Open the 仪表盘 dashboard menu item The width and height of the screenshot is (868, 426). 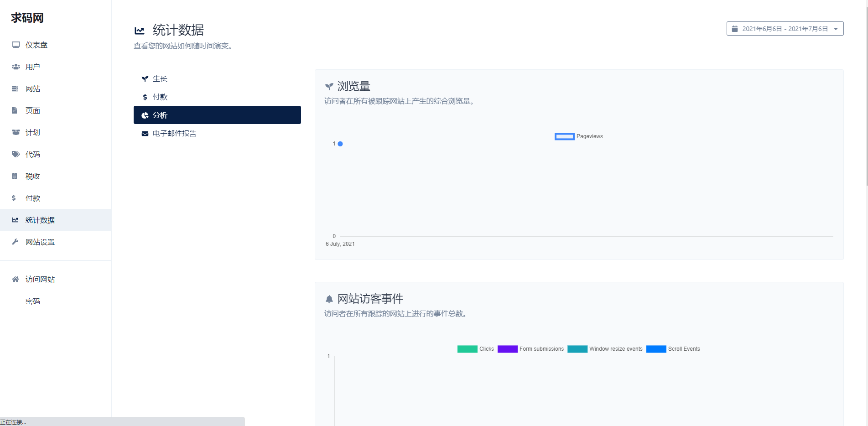pos(56,45)
